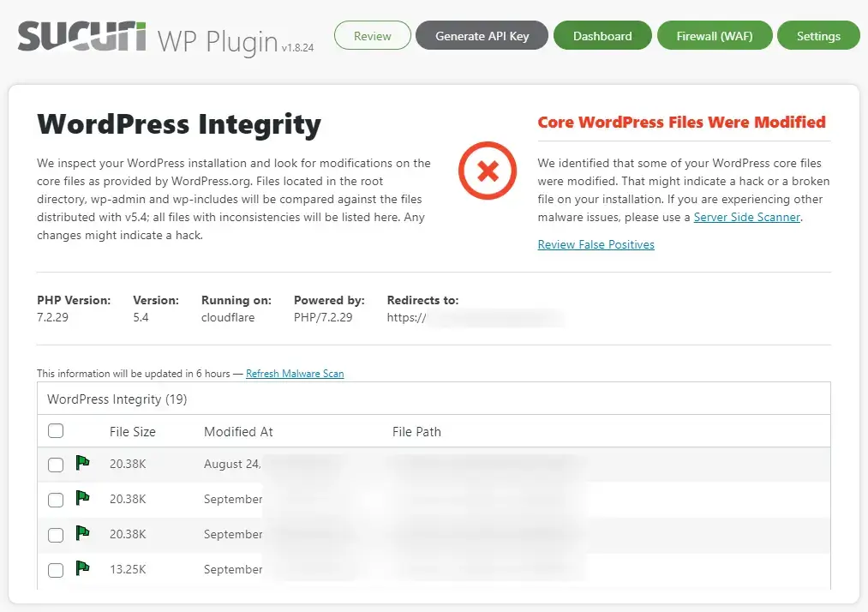Image resolution: width=868 pixels, height=612 pixels.
Task: Click the Refresh Malware Scan link
Action: (295, 374)
